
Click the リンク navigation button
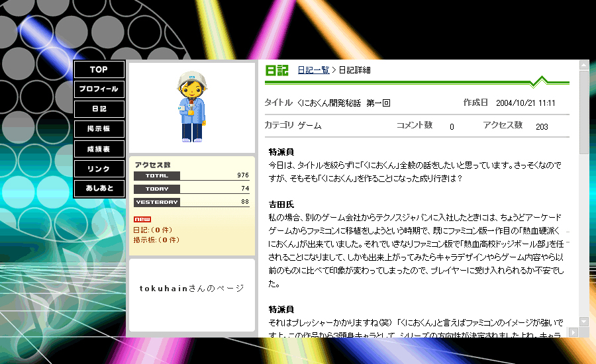tap(99, 169)
